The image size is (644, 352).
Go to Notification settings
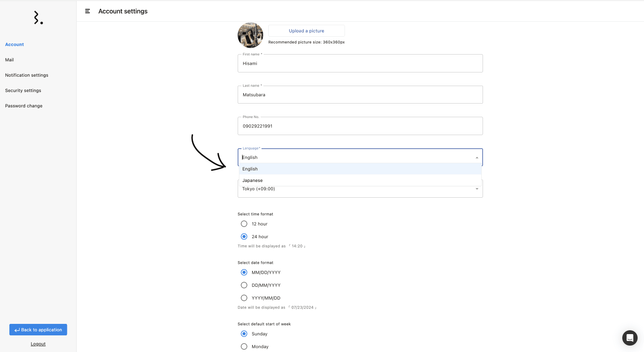26,75
